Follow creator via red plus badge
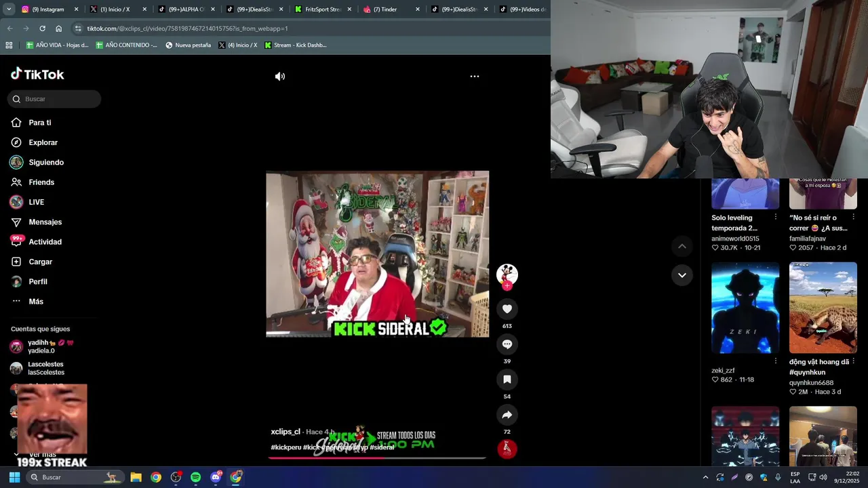The height and width of the screenshot is (488, 868). click(507, 286)
